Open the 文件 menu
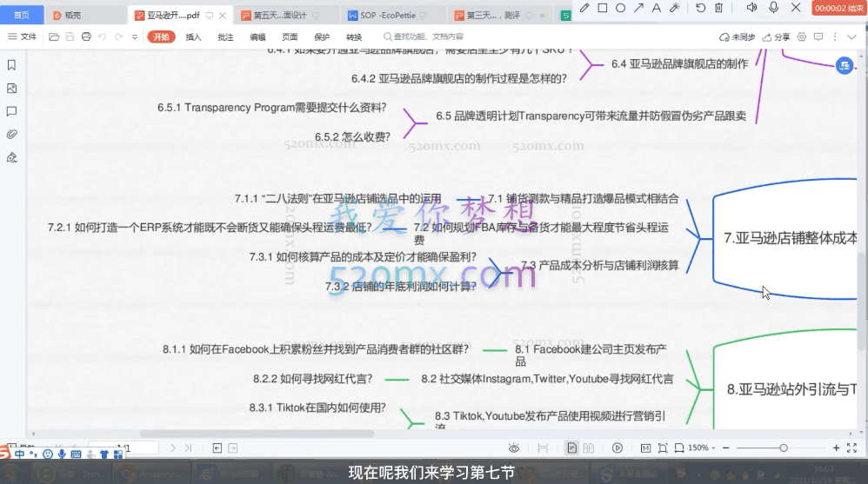 coord(22,36)
